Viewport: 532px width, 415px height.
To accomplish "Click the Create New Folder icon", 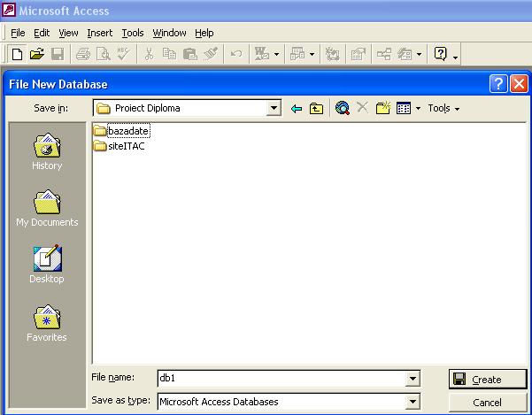I will click(x=383, y=108).
